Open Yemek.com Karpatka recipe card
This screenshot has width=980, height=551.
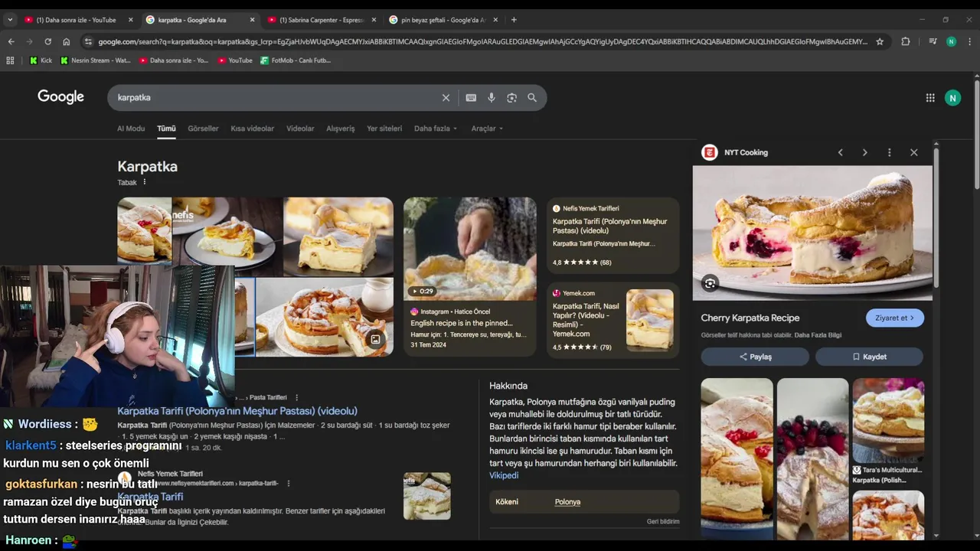[x=612, y=321]
